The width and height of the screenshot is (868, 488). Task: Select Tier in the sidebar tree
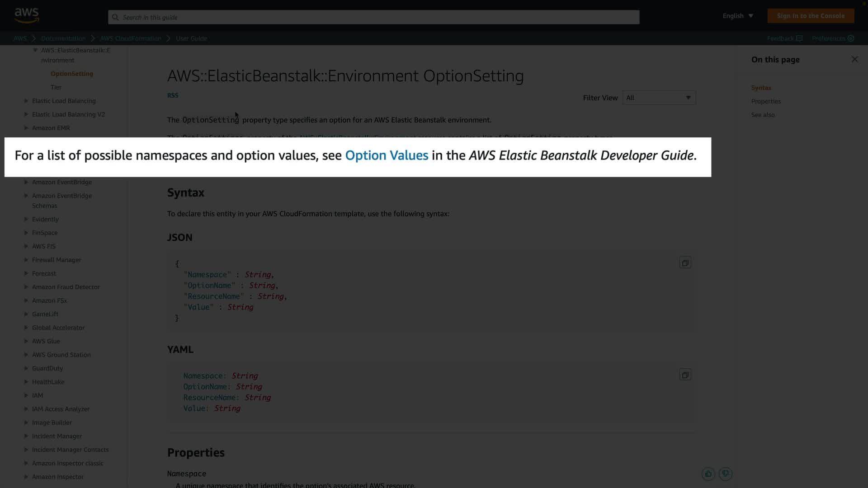[56, 87]
